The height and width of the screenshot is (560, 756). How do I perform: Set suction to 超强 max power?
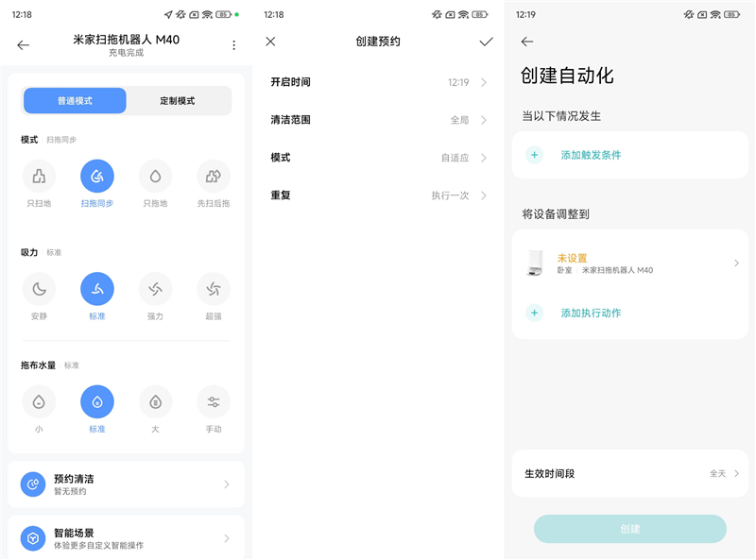coord(213,291)
